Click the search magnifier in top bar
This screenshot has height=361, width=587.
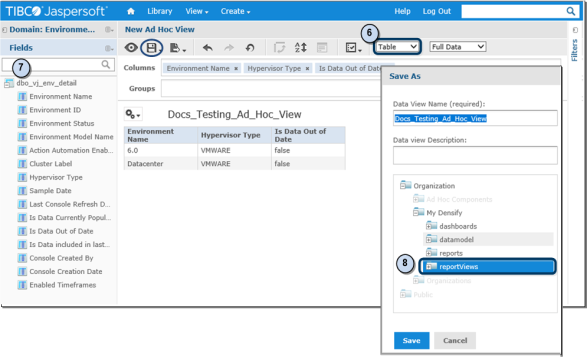[x=571, y=11]
